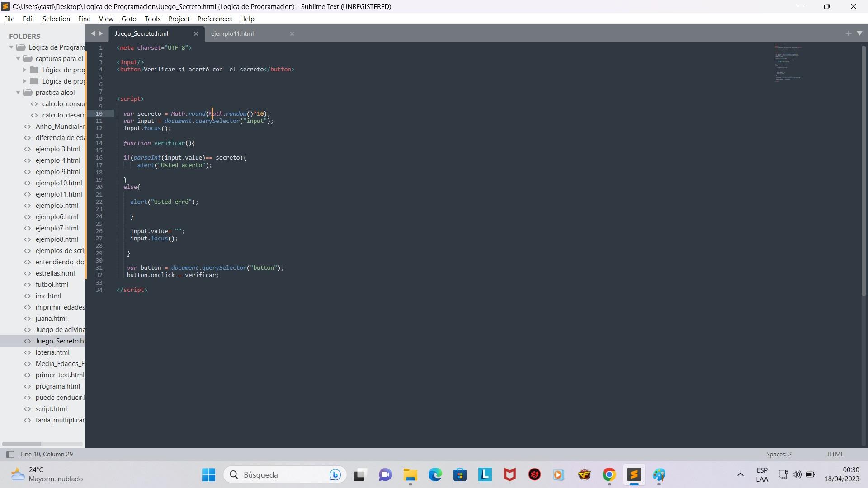Open File Explorer from the taskbar
Screen dimensions: 868x488
[x=410, y=475]
